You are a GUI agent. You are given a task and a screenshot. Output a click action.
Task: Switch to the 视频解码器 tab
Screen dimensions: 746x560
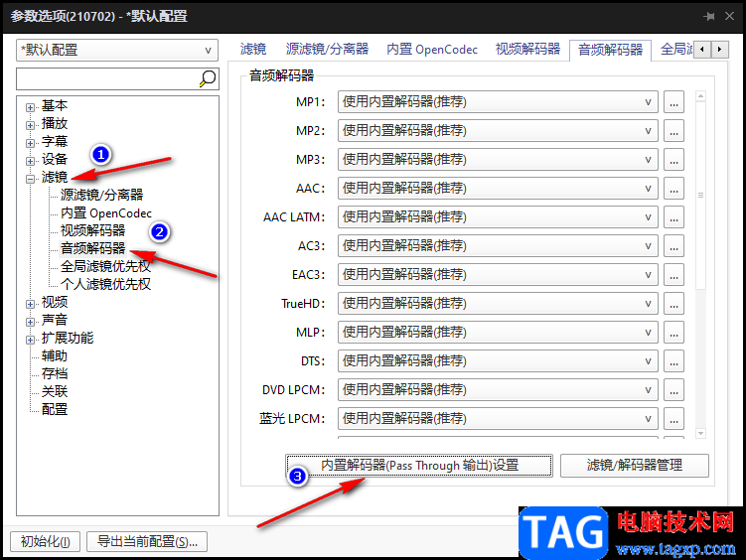[527, 49]
